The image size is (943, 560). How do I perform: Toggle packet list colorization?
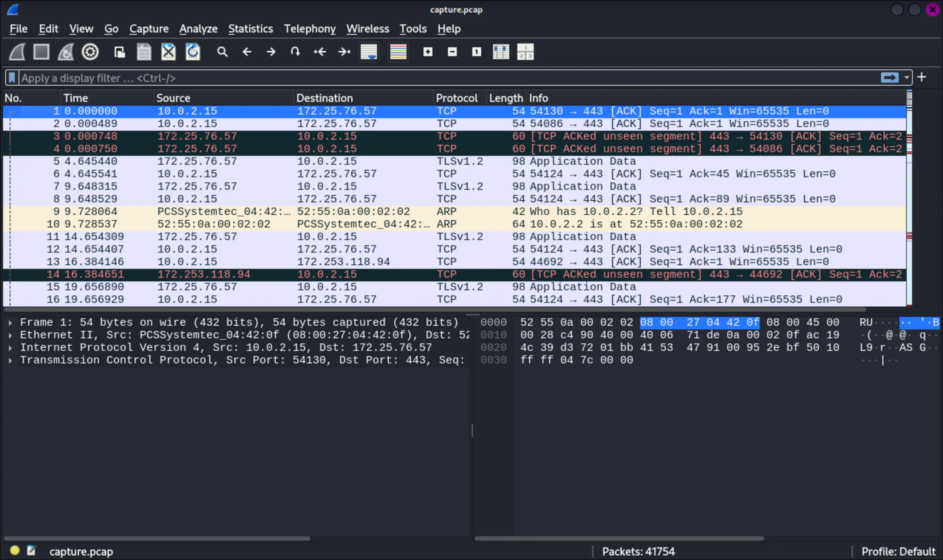[397, 52]
